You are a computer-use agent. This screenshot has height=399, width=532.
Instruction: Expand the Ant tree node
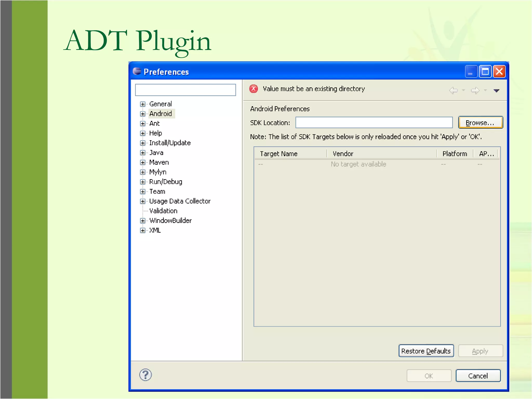[x=143, y=123]
